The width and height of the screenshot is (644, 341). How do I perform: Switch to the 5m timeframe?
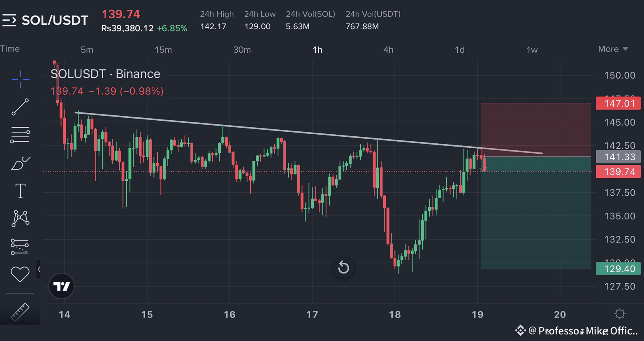pos(87,50)
